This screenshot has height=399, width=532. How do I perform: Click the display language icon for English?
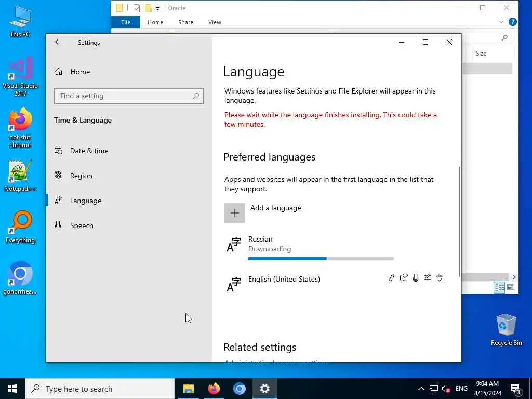click(x=392, y=278)
